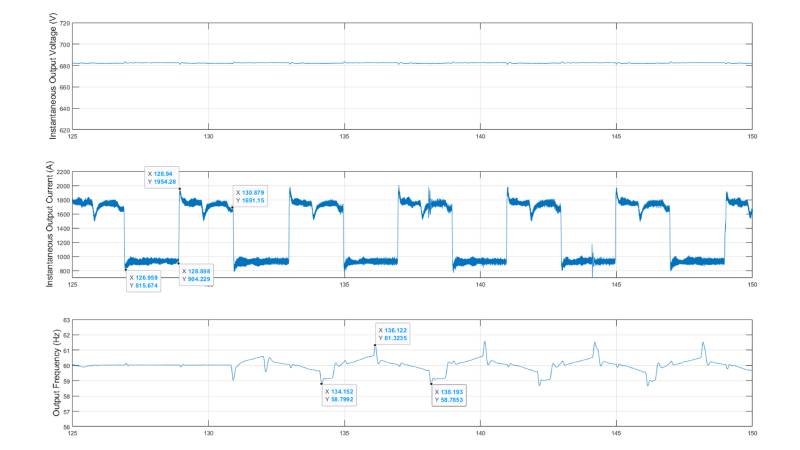Screen dimensions: 800x450
Task: Click the 130 x-axis tick under the frequency plot
Action: point(208,435)
